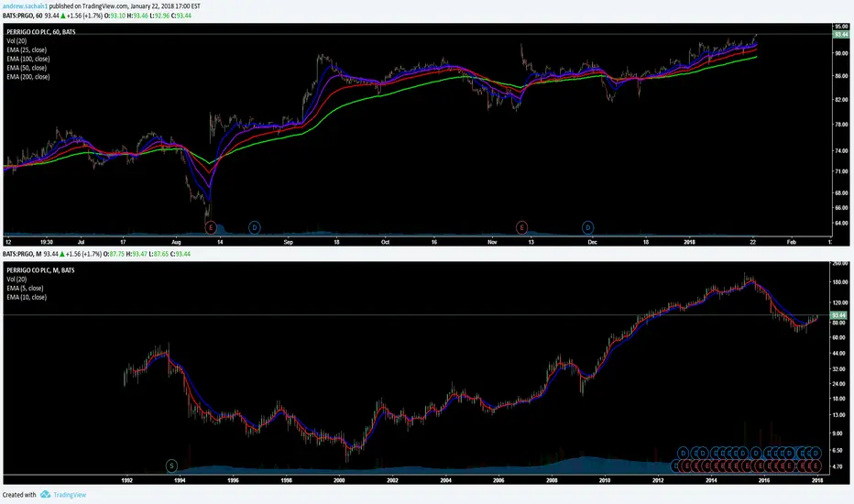Click the '90.00' level on hourly price axis
The image size is (854, 504).
841,53
